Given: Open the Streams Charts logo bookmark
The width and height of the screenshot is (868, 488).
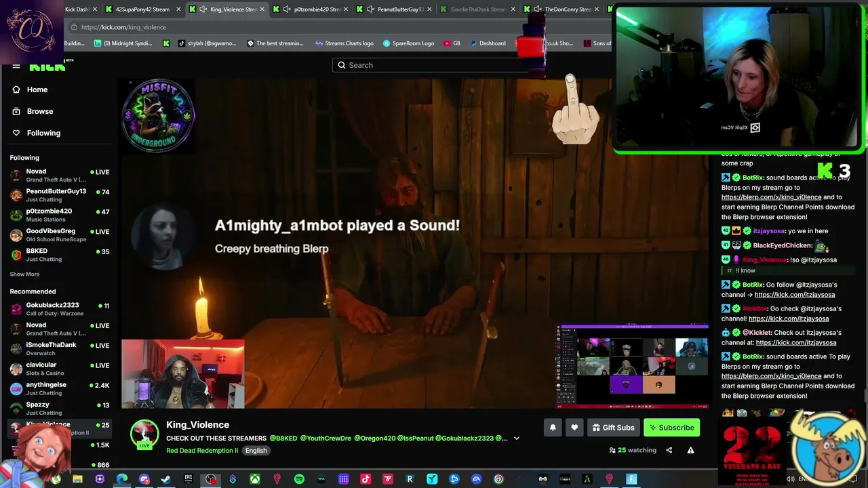Looking at the screenshot, I should click(x=344, y=43).
